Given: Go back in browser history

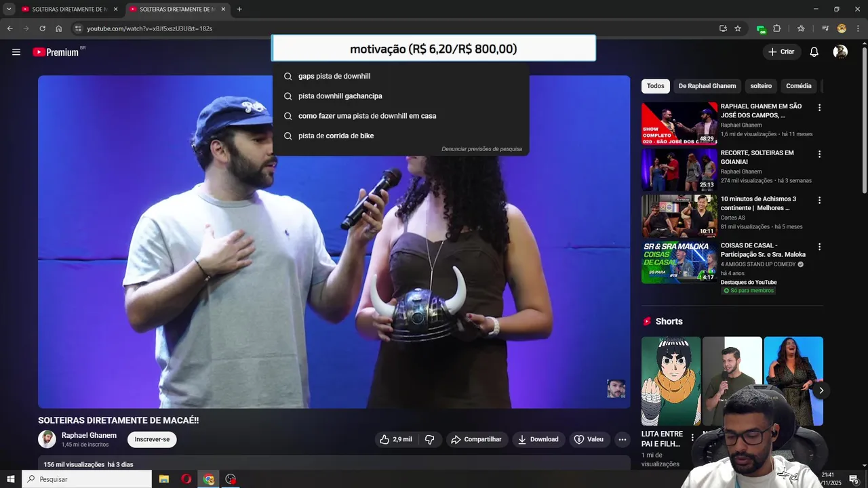Looking at the screenshot, I should tap(9, 28).
